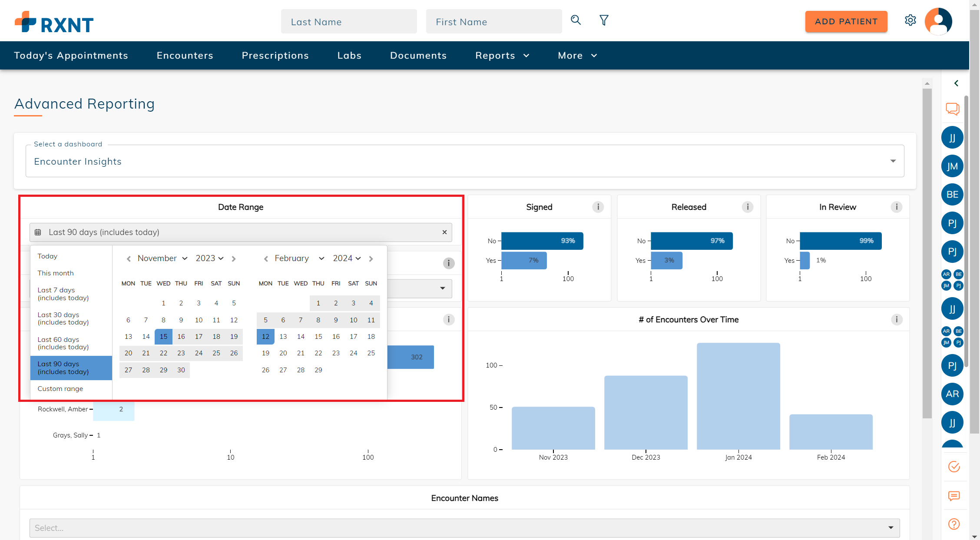Choose the This month preset
This screenshot has height=540, width=980.
tap(71, 273)
